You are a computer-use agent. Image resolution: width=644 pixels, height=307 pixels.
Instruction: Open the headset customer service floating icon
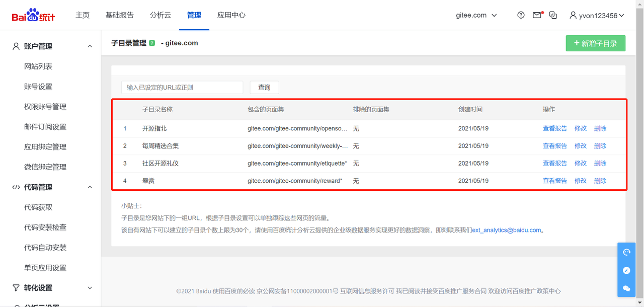(x=626, y=252)
